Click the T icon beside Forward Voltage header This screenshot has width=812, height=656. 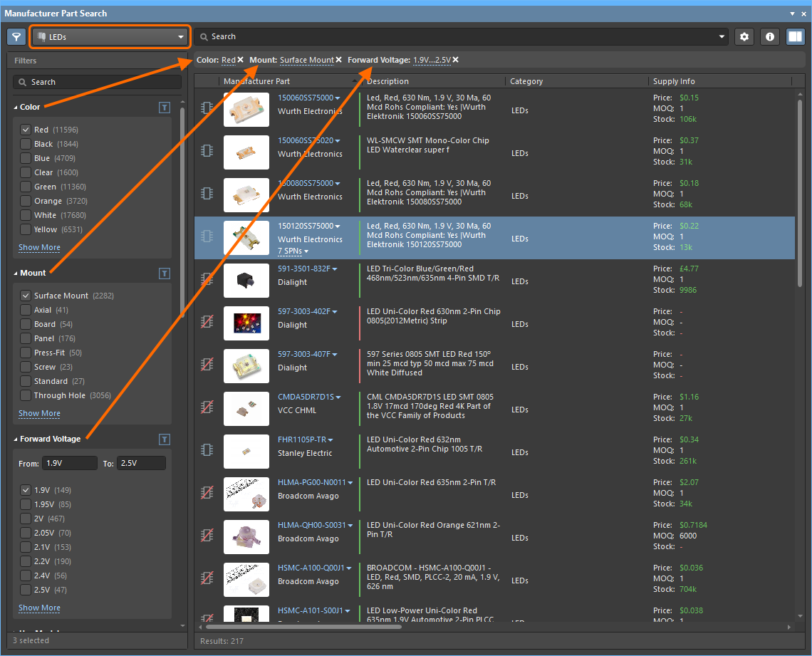pos(165,439)
